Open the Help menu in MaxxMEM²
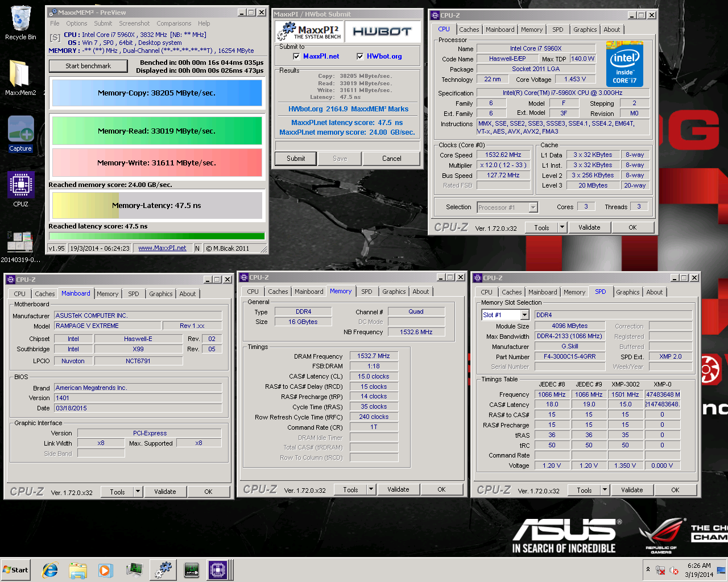The width and height of the screenshot is (728, 582). 204,23
